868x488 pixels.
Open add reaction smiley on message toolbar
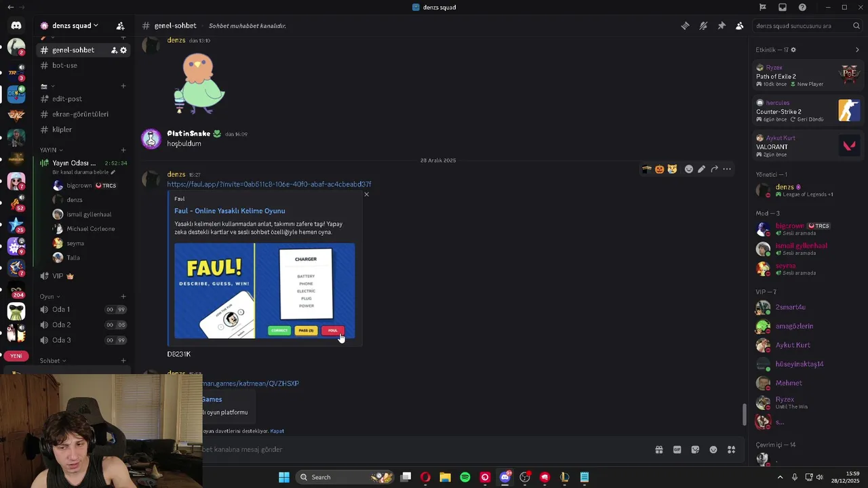(688, 169)
